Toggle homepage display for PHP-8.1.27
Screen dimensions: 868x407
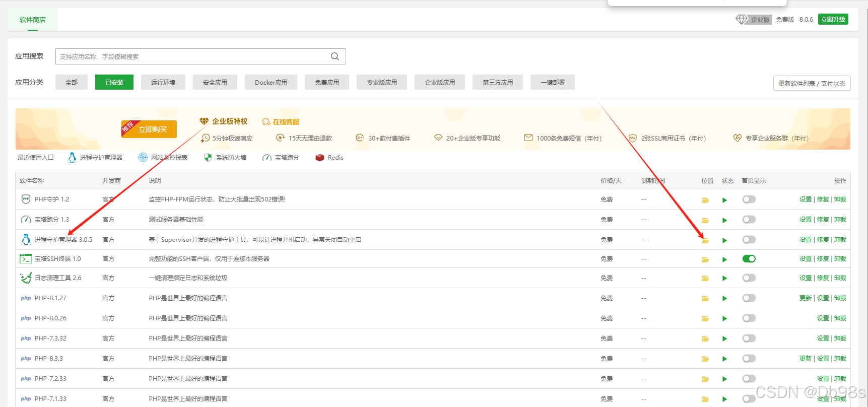tap(749, 298)
